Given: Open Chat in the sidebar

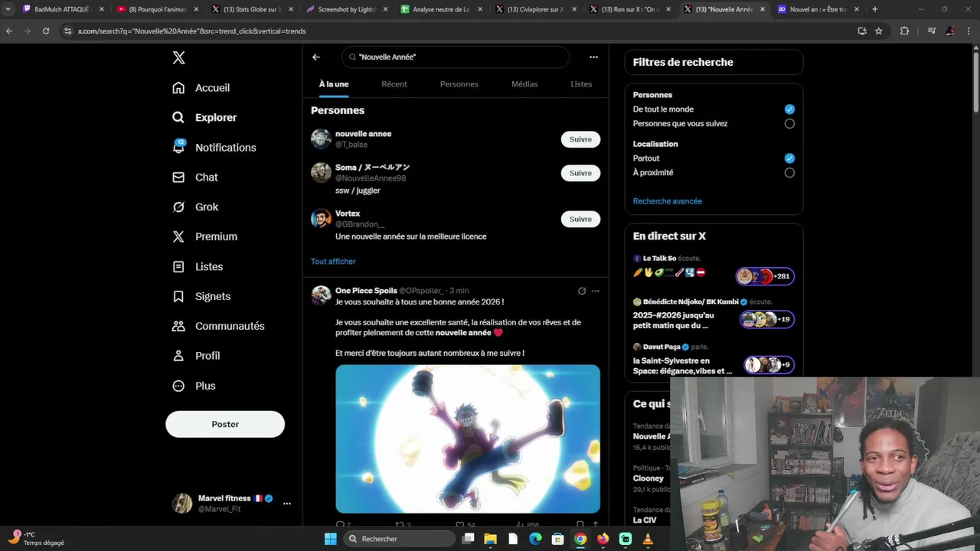Looking at the screenshot, I should pyautogui.click(x=195, y=177).
